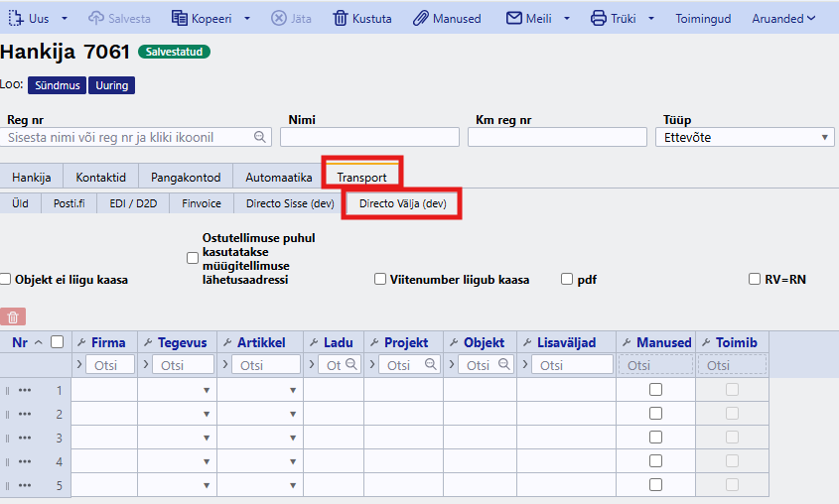Open the Üld subtab

coord(20,203)
